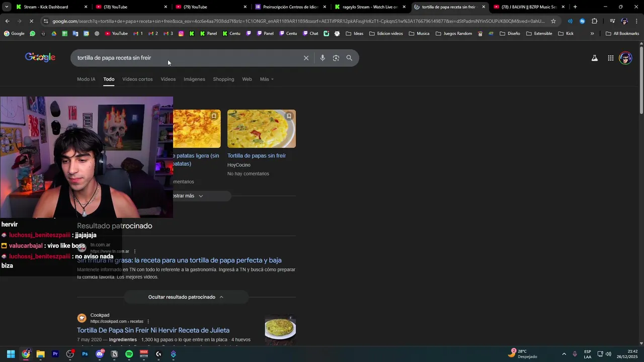Viewport: 644px width, 362px height.
Task: Collapse with Ocultar resultado patrocinado
Action: click(186, 297)
